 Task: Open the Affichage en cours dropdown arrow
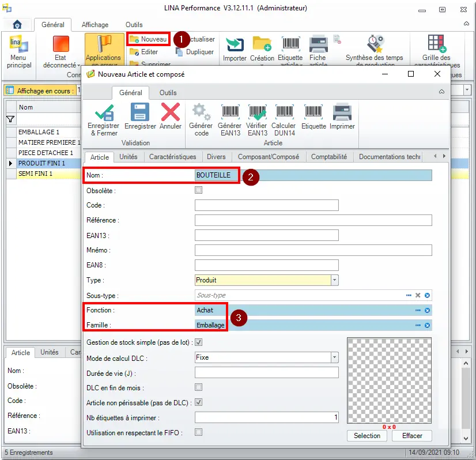click(x=467, y=90)
